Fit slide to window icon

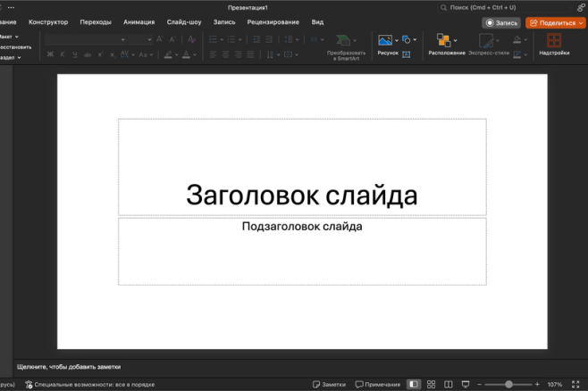[x=575, y=385]
